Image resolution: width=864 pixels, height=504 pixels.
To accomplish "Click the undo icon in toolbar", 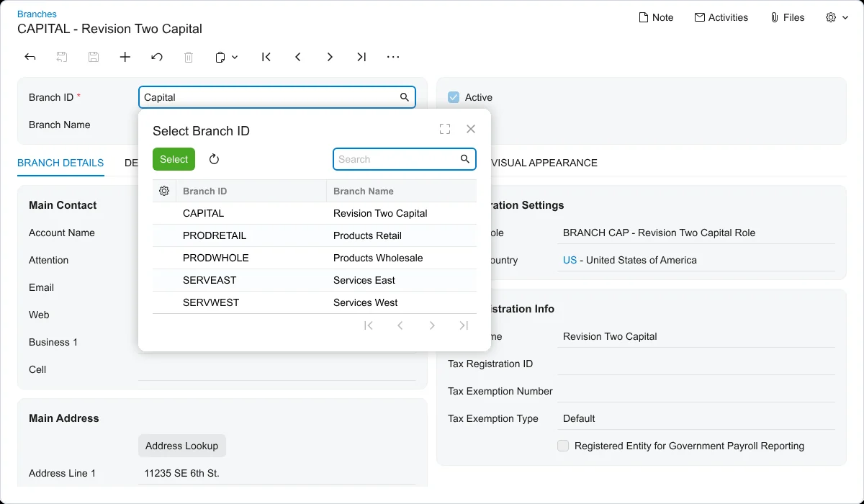I will coord(157,57).
